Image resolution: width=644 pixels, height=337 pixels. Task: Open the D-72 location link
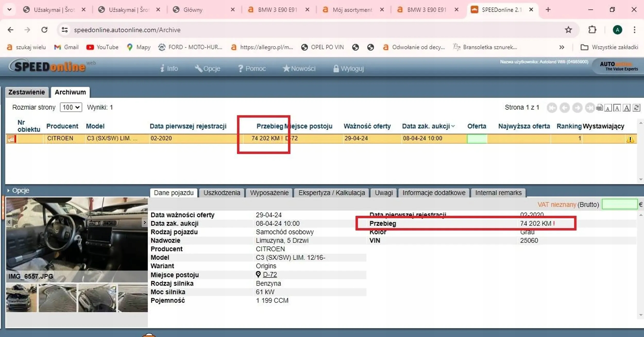270,275
